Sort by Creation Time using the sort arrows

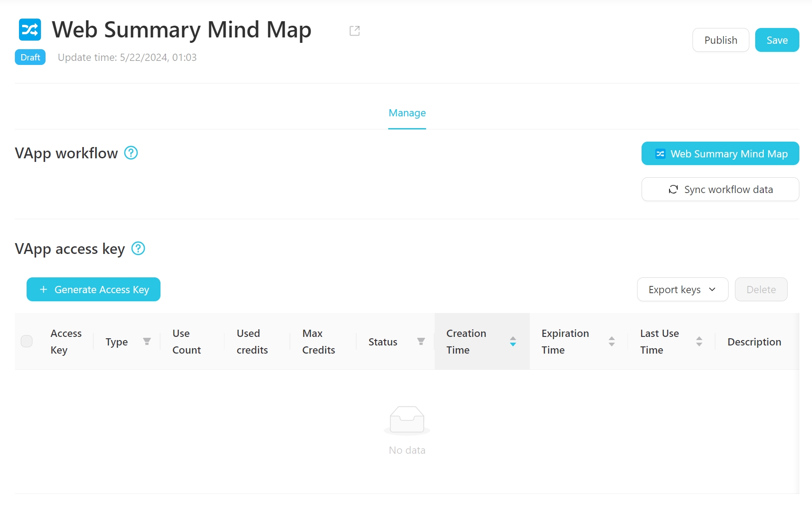coord(513,341)
